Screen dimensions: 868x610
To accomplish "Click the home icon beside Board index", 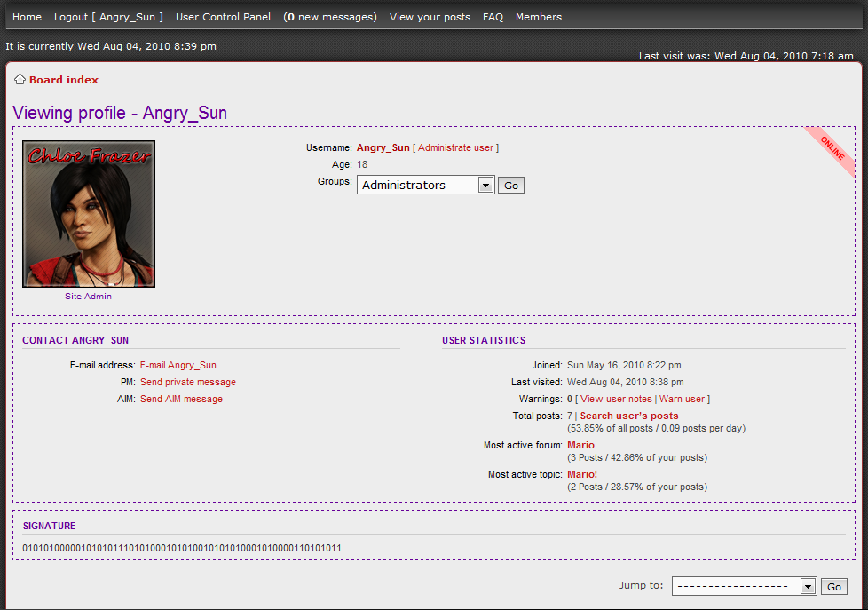I will click(x=20, y=80).
